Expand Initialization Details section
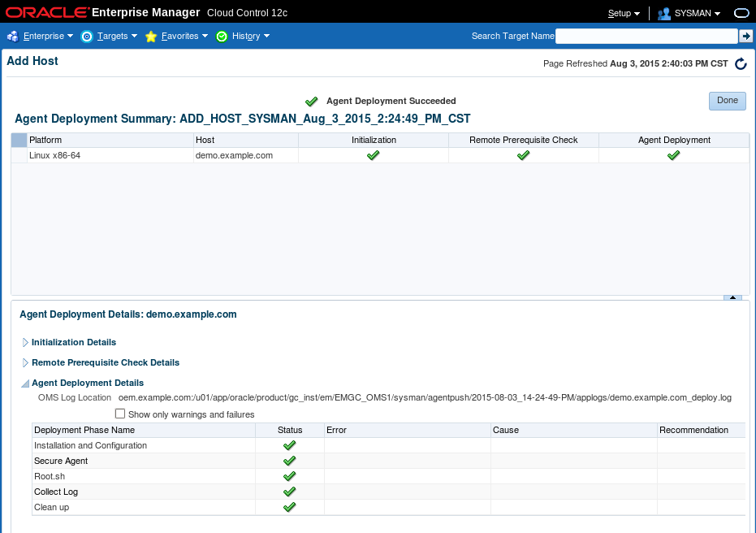Screen dimensions: 756x533 coord(25,343)
